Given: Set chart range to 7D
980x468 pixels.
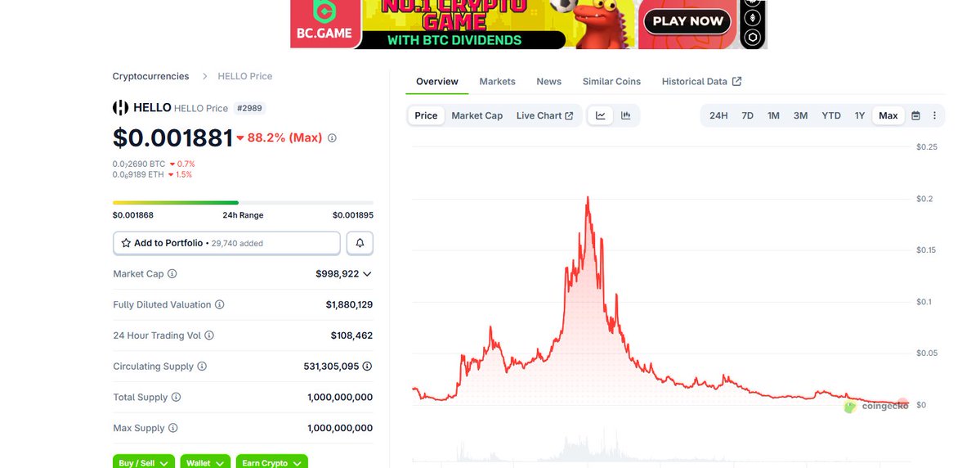Looking at the screenshot, I should 748,115.
